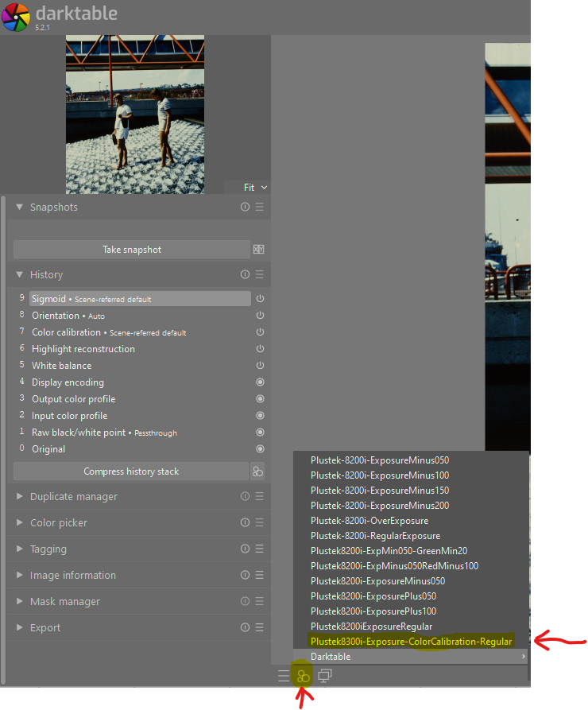This screenshot has width=588, height=710.
Task: Toggle the Sigmoid module power switch
Action: [x=260, y=299]
